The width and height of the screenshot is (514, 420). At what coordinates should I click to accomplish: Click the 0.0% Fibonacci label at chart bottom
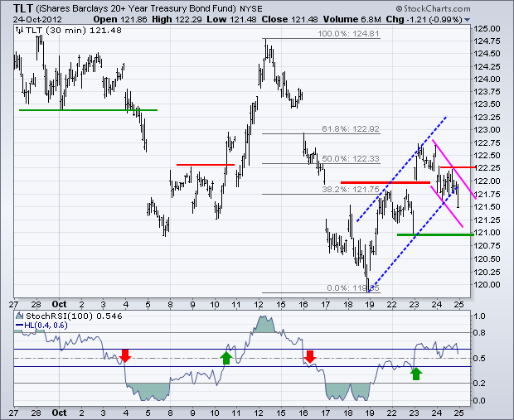353,288
